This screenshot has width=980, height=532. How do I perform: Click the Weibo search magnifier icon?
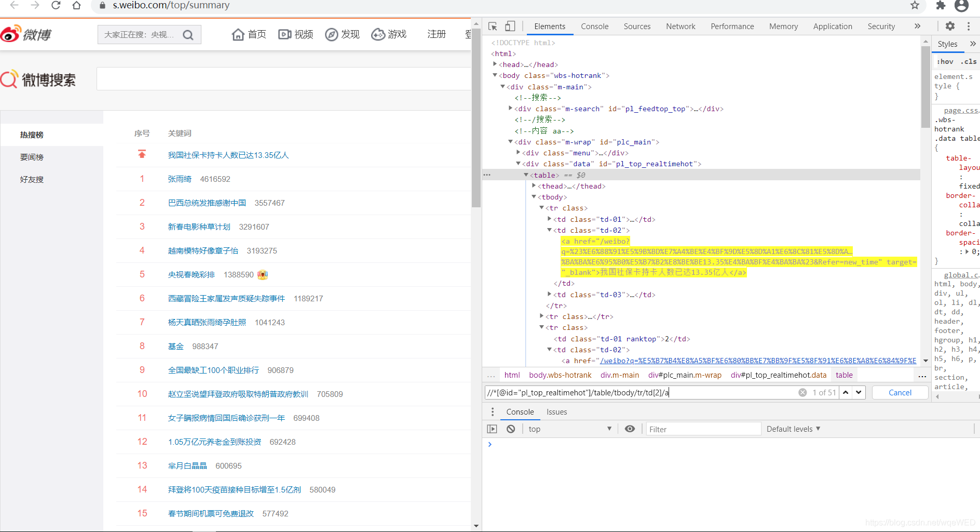pos(188,34)
